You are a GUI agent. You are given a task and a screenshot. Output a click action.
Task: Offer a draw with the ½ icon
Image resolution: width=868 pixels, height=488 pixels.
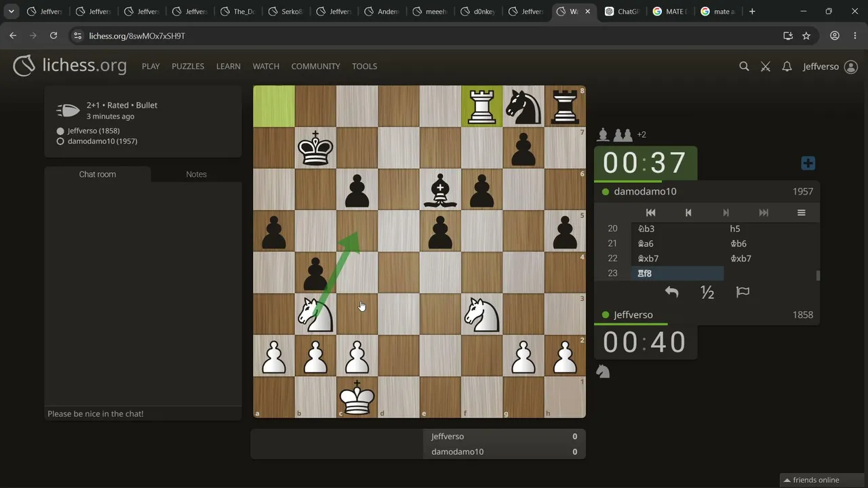707,292
